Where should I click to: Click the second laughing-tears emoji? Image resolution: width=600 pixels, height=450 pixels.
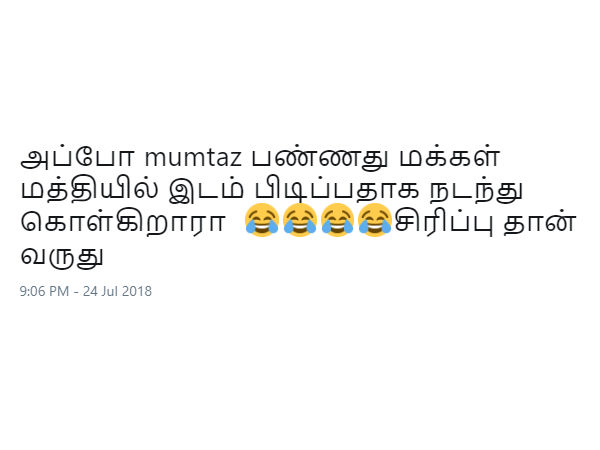(300, 220)
